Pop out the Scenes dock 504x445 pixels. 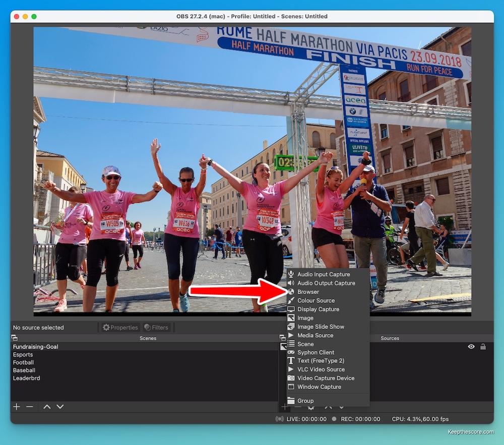pyautogui.click(x=15, y=338)
